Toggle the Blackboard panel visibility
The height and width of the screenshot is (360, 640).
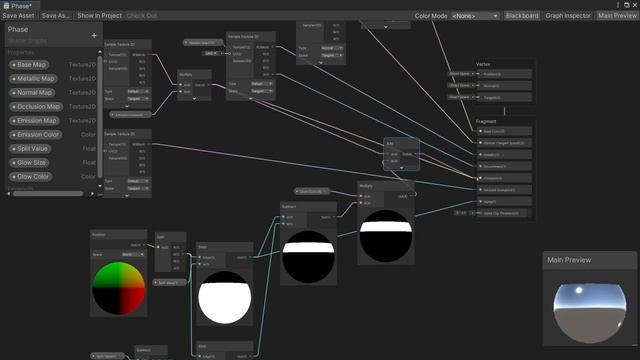click(522, 16)
